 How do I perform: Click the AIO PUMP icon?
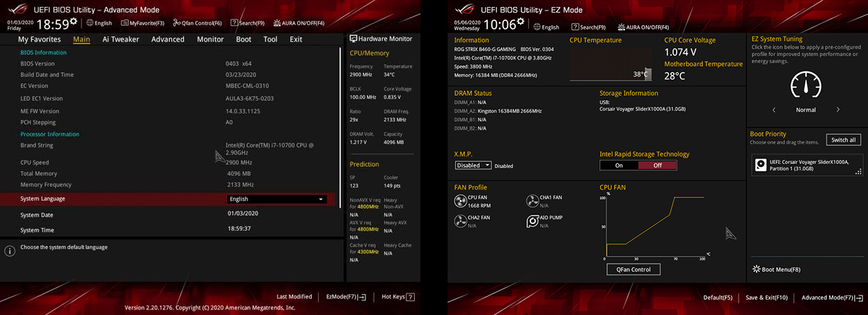tap(532, 221)
